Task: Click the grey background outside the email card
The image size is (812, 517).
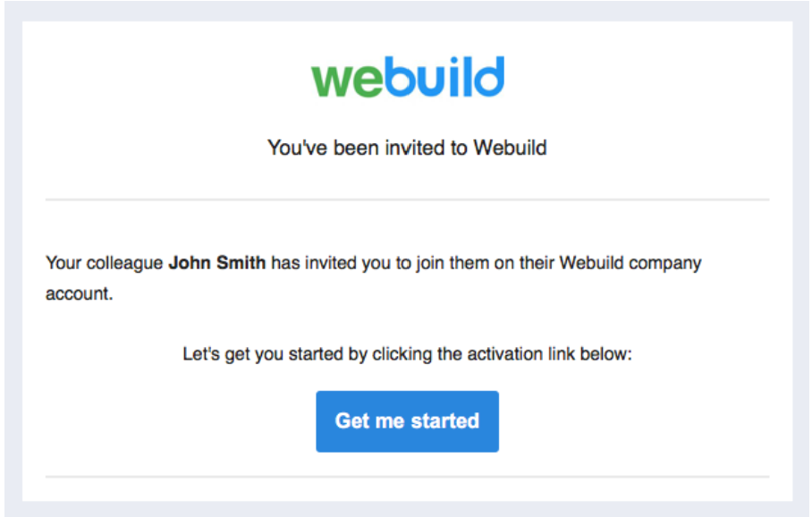Action: [x=13, y=259]
